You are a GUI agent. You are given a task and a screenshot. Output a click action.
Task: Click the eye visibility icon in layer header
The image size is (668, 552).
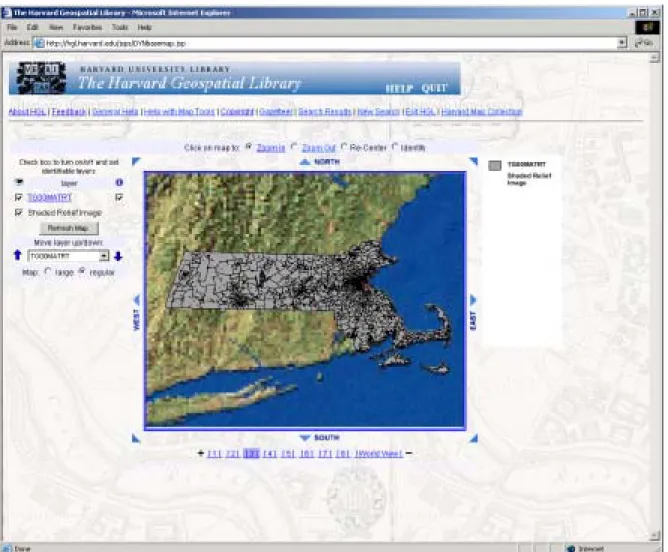click(x=19, y=182)
